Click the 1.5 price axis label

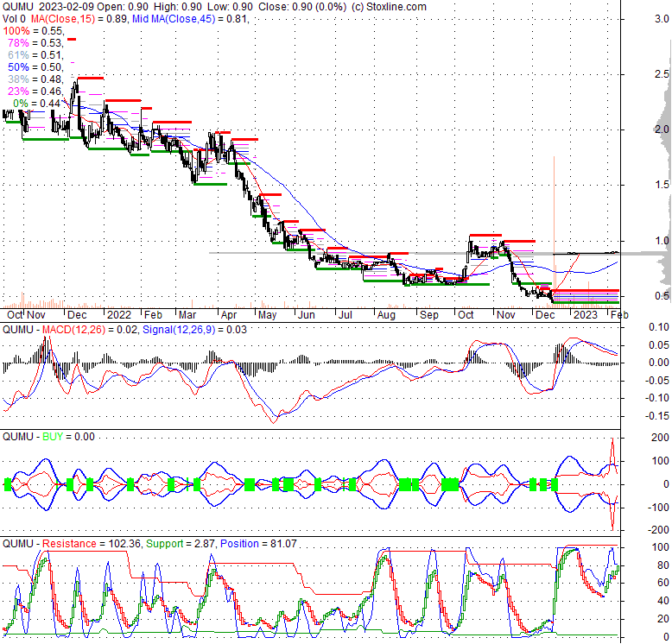[x=662, y=185]
